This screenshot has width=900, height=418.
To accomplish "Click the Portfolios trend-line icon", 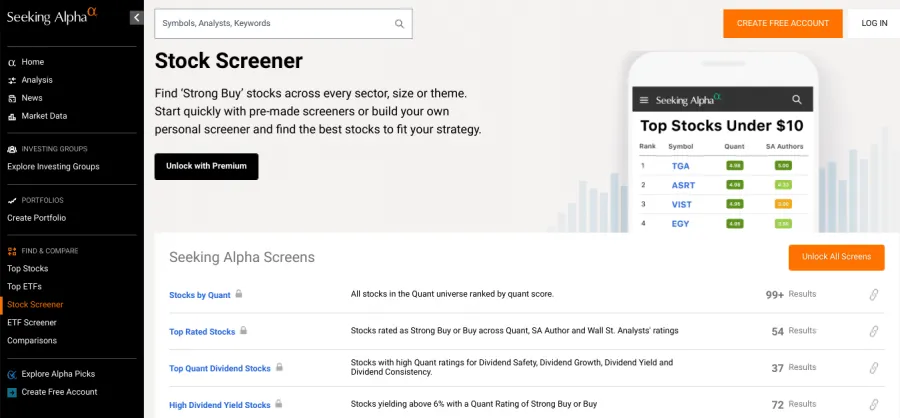I will 11,200.
